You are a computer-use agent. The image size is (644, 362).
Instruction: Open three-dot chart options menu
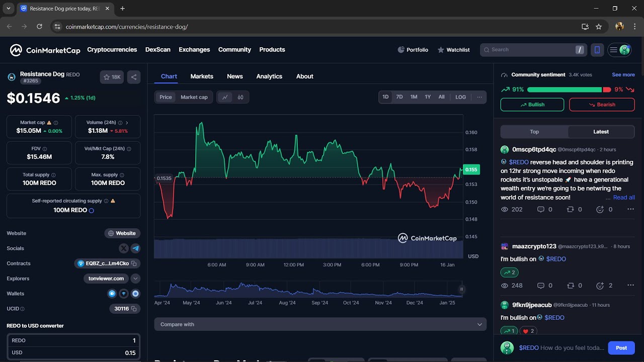[x=479, y=97]
